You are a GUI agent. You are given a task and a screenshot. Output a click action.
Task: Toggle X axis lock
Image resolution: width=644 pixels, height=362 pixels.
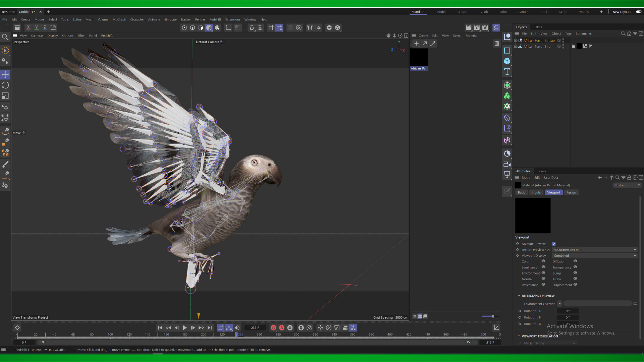28,27
